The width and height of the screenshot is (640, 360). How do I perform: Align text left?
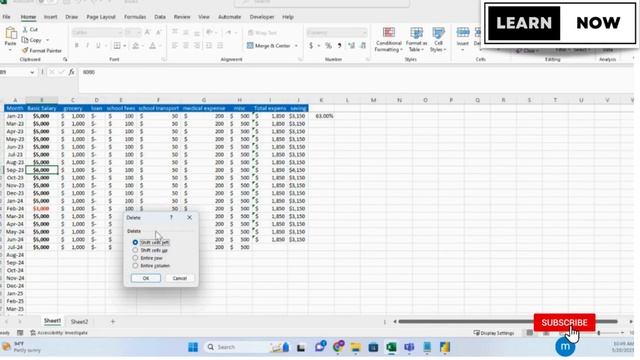175,46
